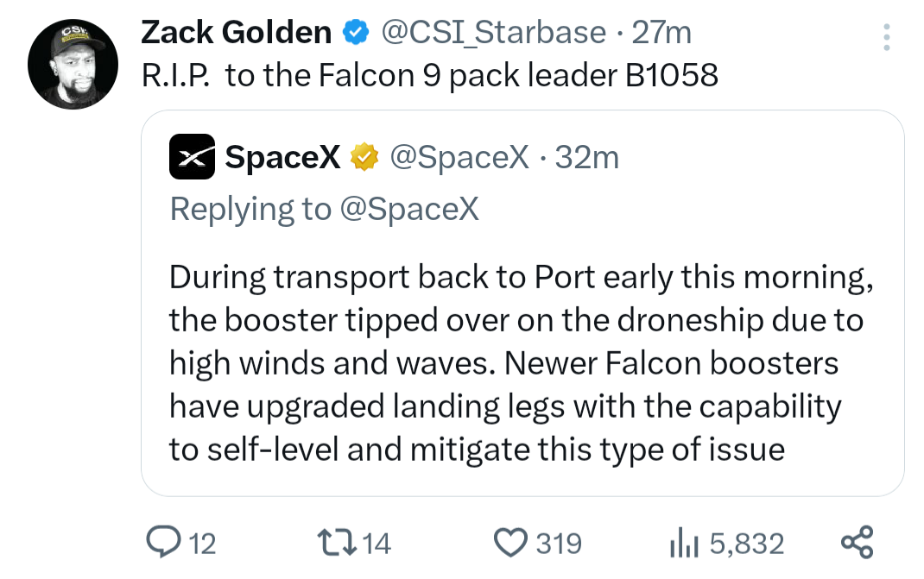
Task: Click Zack Golden's blue verified badge
Action: pyautogui.click(x=354, y=33)
